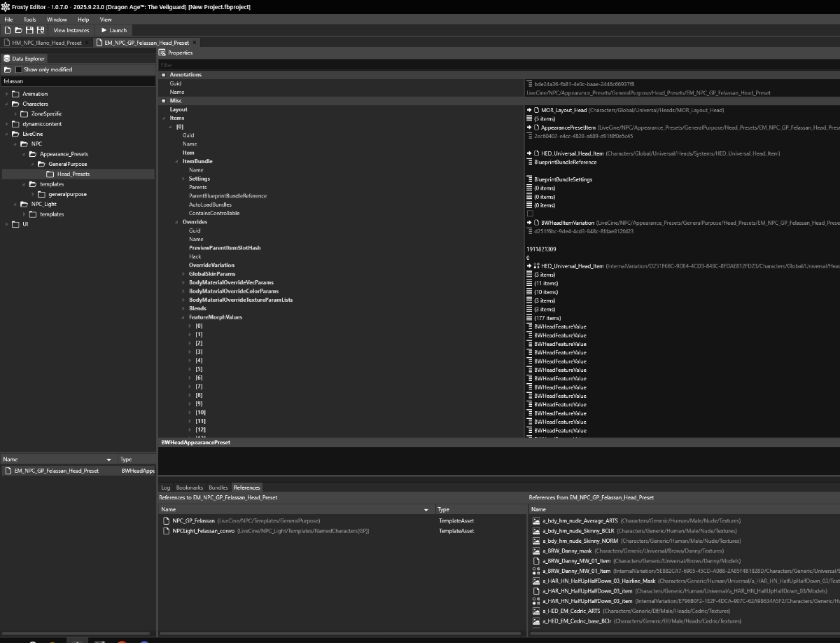Click the View Instances button
Screen dimensions: 840x643
click(x=71, y=30)
